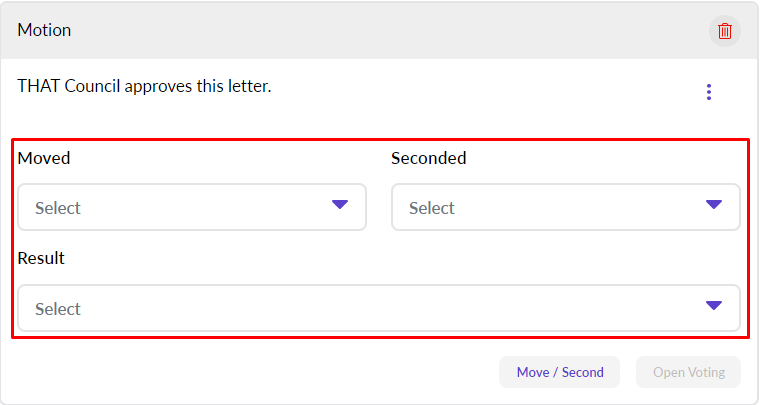Click the purple arrow in Seconded field
Viewport: 765px width, 405px height.
713,205
